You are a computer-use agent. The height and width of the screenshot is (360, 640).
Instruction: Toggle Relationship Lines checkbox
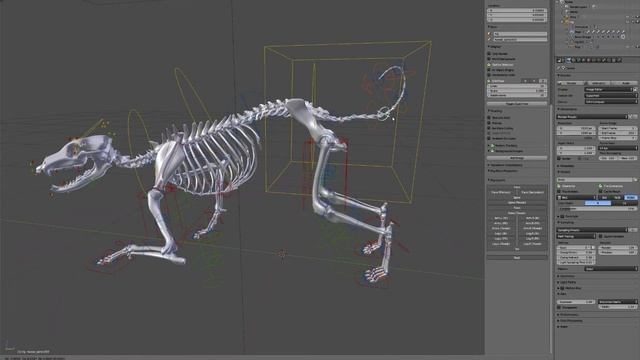[489, 75]
